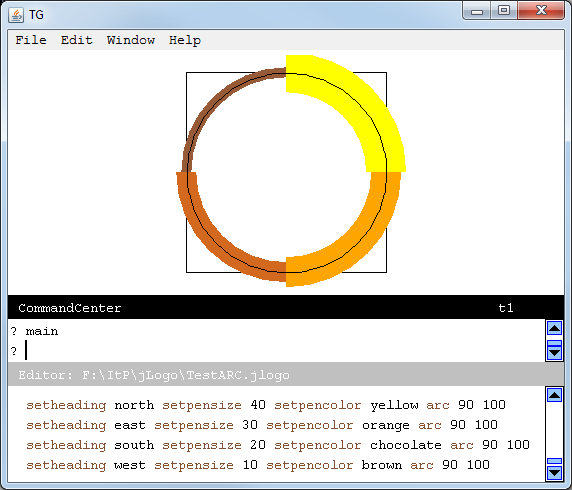572x490 pixels.
Task: Click the CommandCenter title bar
Action: click(x=286, y=308)
